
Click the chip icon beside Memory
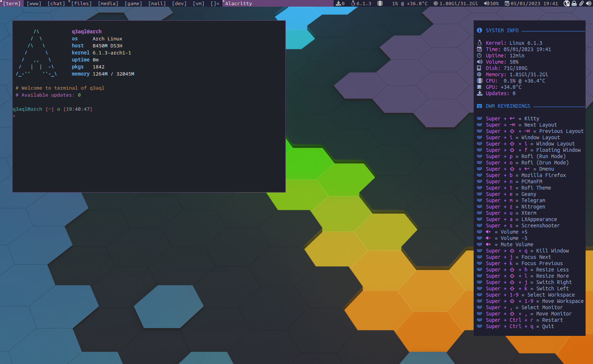coord(480,74)
